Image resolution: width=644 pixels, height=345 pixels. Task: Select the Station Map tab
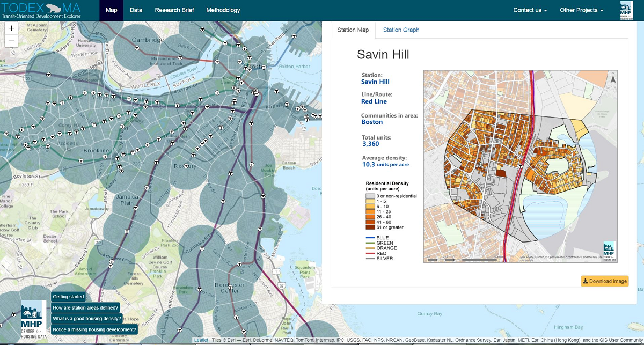tap(353, 30)
